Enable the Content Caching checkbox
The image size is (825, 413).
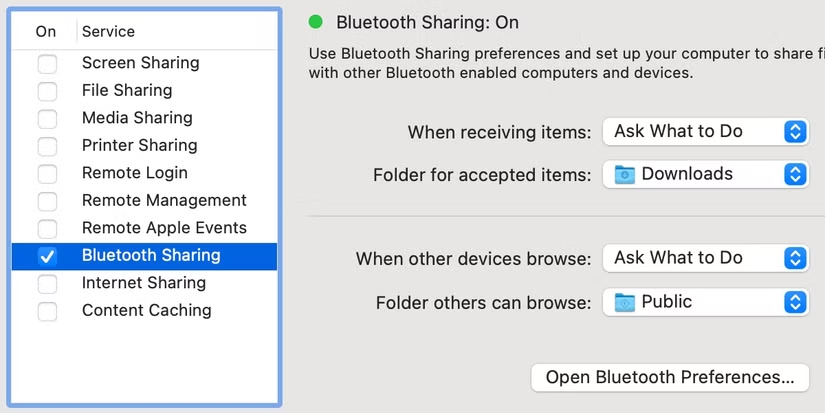(x=47, y=311)
